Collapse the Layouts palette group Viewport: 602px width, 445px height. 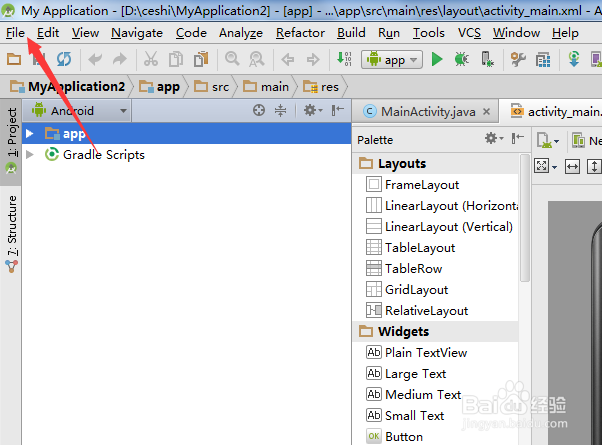435,164
